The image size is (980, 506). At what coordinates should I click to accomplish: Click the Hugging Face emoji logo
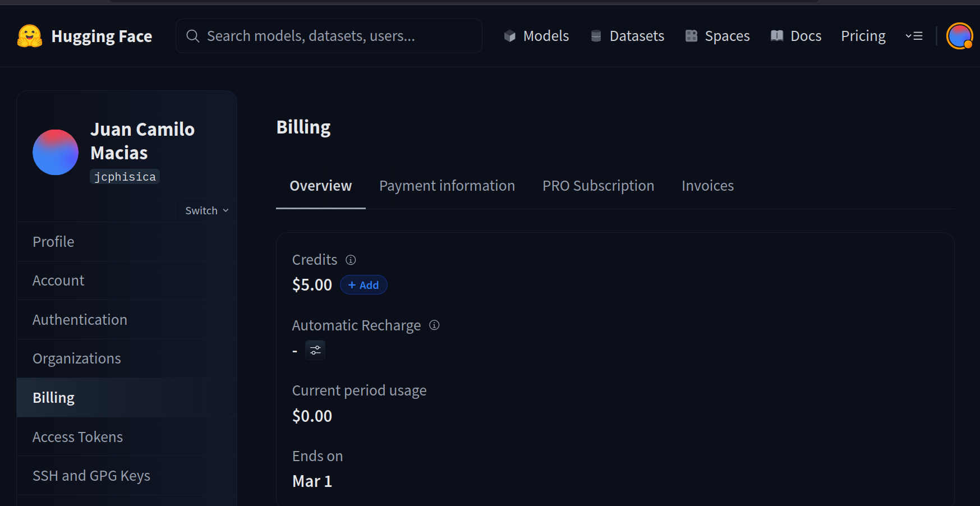click(28, 35)
